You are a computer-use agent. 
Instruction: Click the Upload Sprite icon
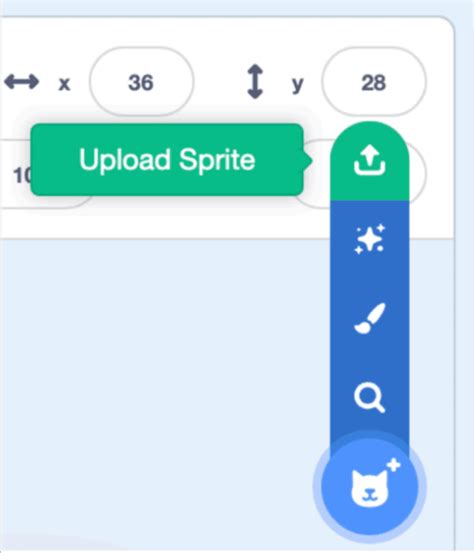[x=370, y=160]
